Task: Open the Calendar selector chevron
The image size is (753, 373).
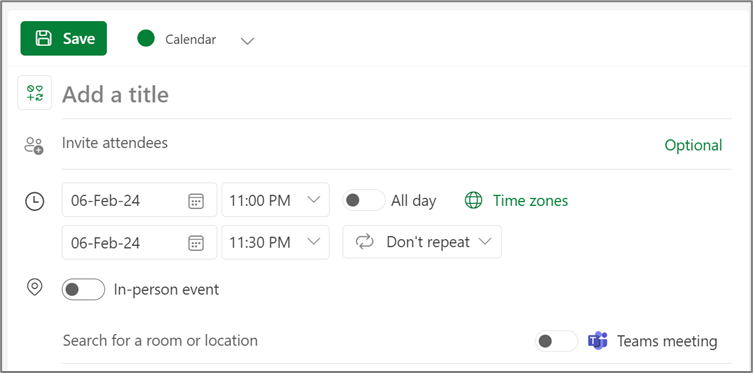Action: 247,41
